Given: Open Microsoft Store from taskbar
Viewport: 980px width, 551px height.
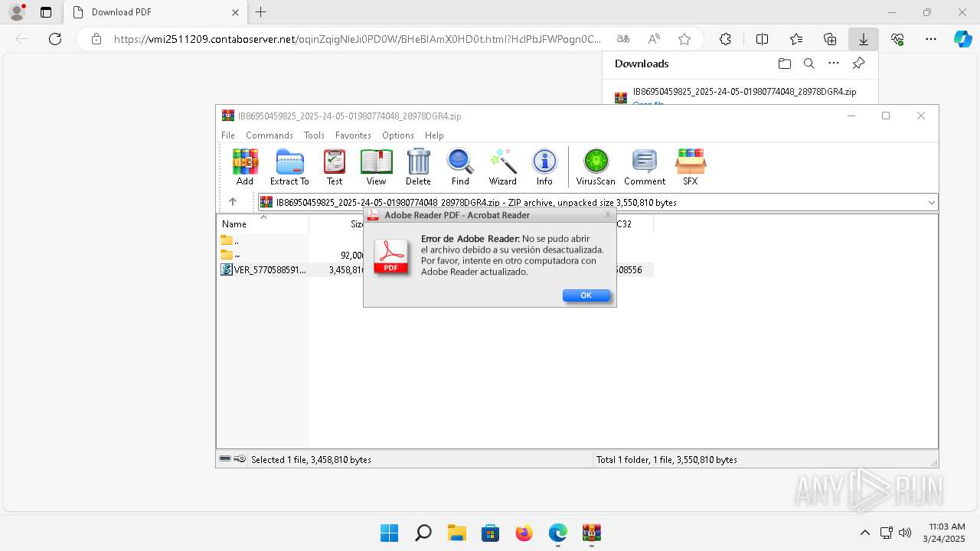Looking at the screenshot, I should [490, 533].
